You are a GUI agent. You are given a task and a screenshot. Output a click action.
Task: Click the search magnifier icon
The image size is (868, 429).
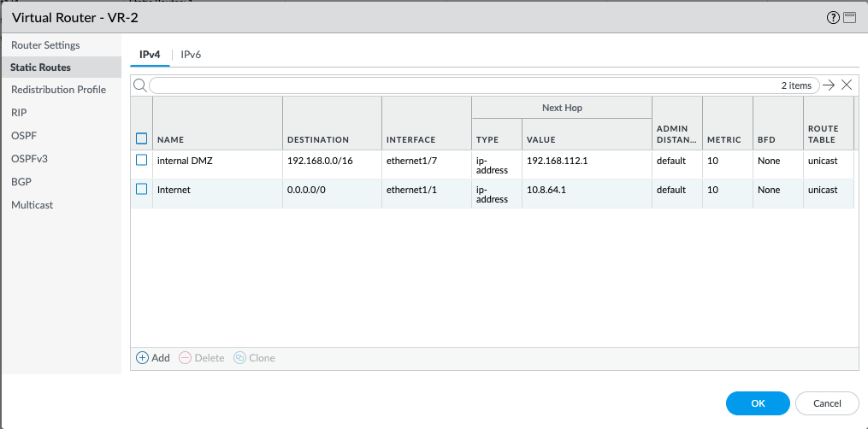click(x=140, y=85)
